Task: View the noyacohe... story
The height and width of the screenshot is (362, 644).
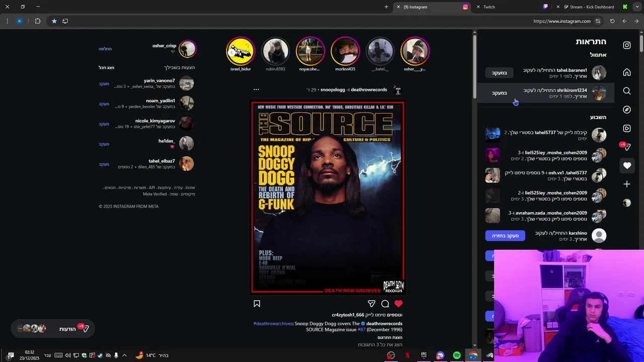Action: click(x=310, y=51)
